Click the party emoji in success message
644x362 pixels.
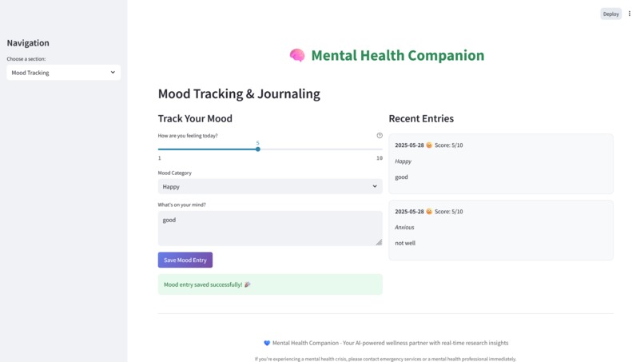[247, 284]
